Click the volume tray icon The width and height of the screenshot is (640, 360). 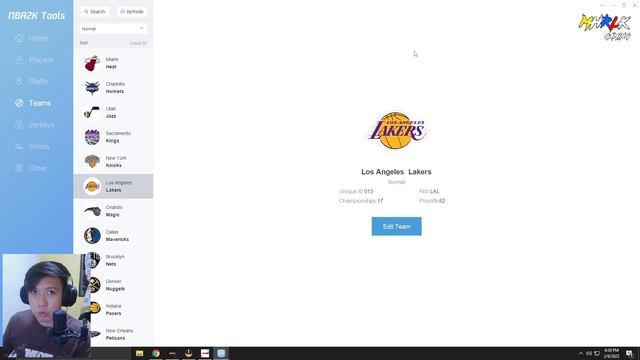point(589,353)
